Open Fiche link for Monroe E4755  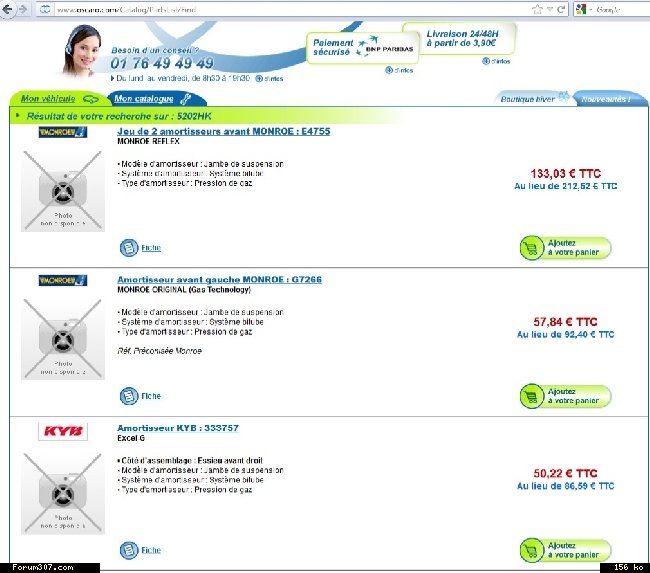[151, 248]
